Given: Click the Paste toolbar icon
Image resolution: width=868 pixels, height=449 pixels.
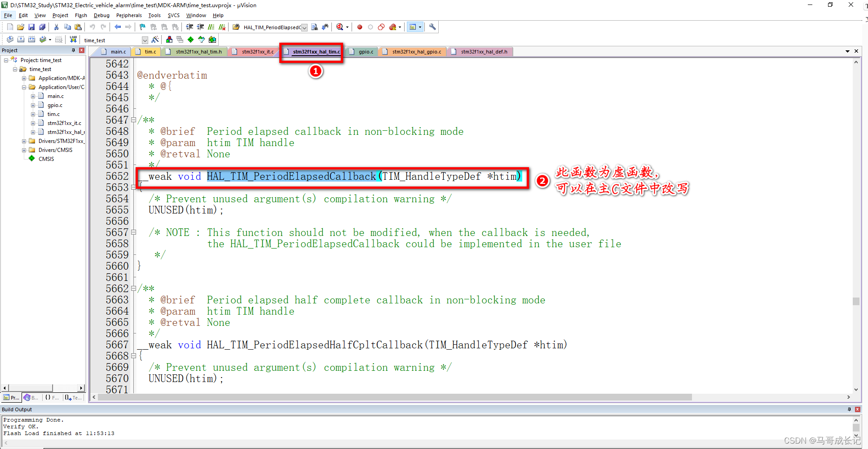Looking at the screenshot, I should point(78,27).
